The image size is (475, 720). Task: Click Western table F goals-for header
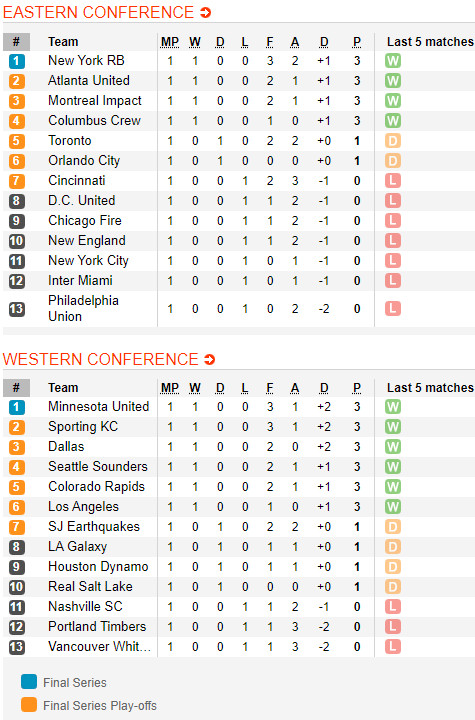click(270, 388)
